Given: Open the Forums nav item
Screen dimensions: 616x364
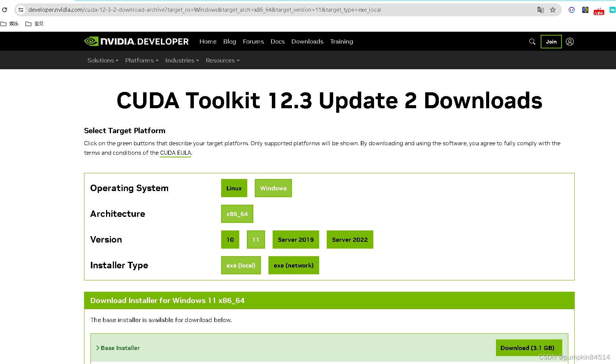Looking at the screenshot, I should point(253,41).
